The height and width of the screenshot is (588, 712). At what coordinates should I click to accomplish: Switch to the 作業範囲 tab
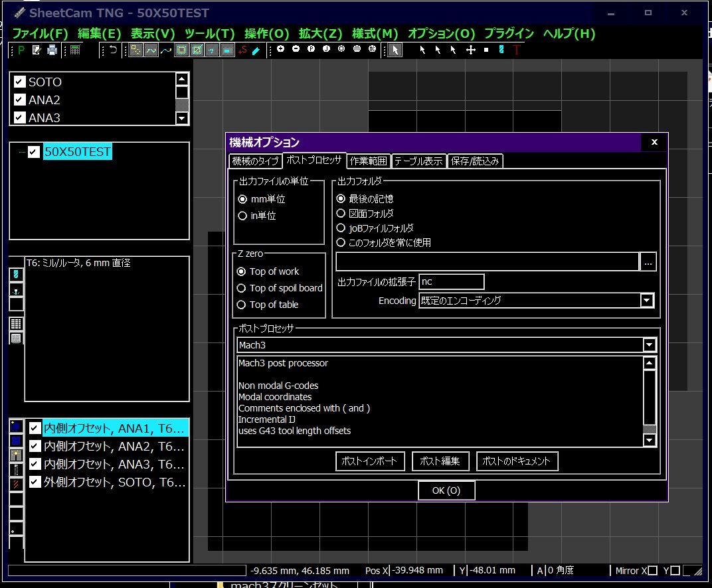coord(368,161)
